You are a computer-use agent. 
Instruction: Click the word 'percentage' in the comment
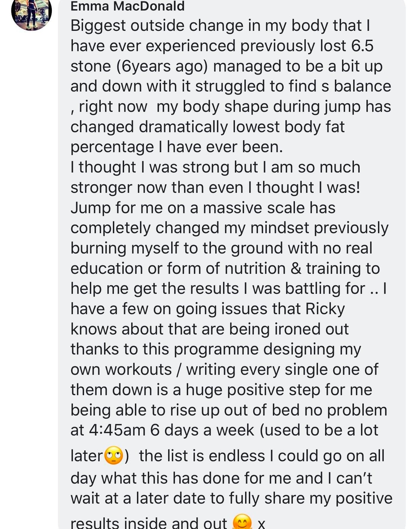(112, 147)
